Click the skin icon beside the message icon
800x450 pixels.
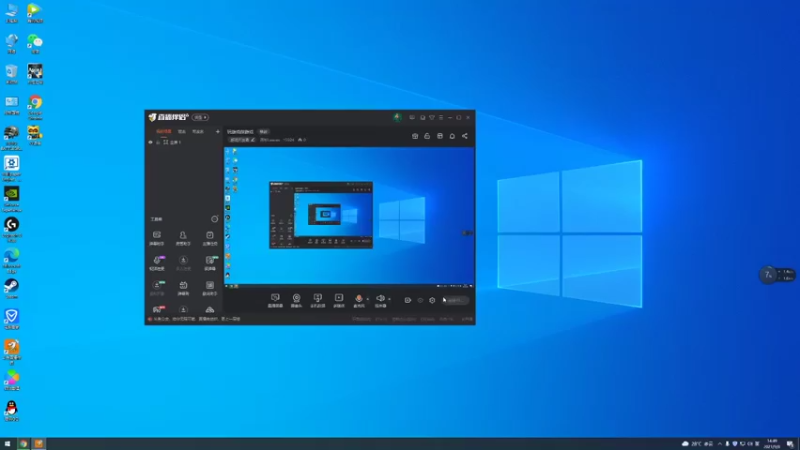[422, 117]
